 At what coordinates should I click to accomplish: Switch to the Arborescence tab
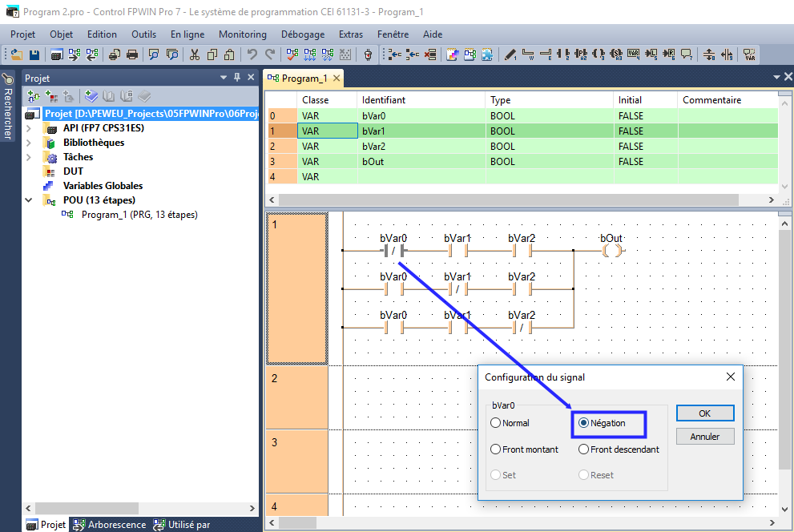point(110,525)
